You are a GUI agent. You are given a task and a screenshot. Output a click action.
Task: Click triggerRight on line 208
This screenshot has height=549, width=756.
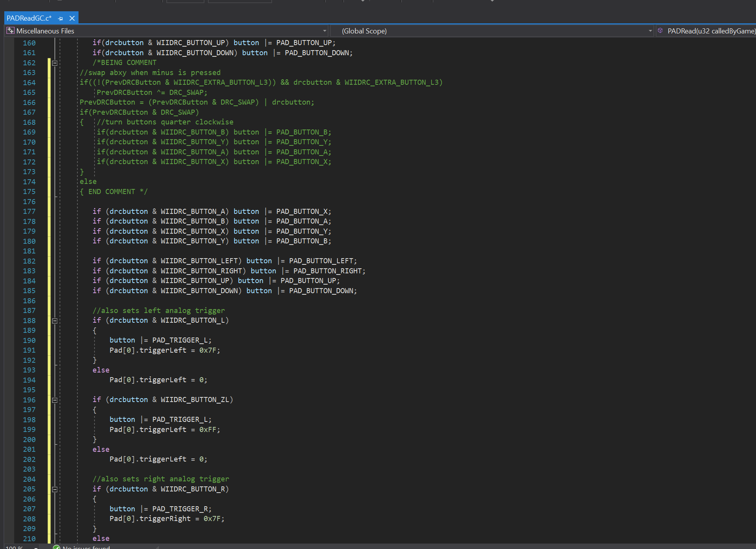pyautogui.click(x=165, y=519)
